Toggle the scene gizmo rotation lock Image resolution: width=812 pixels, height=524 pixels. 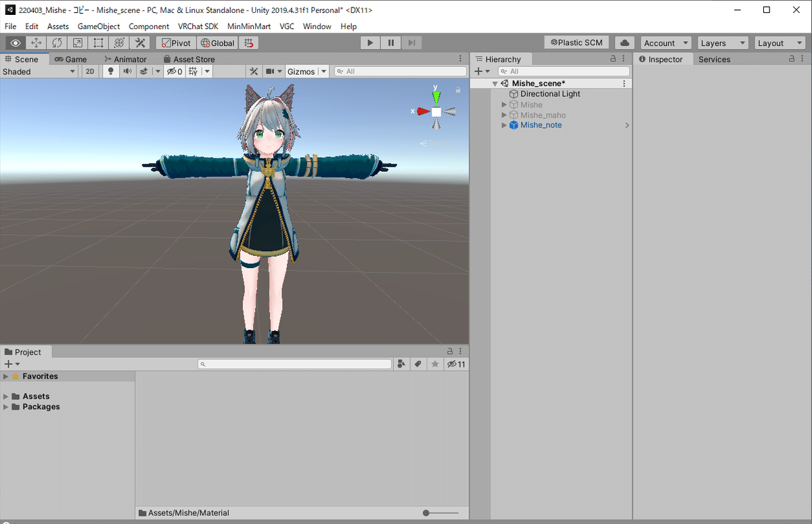[x=458, y=89]
